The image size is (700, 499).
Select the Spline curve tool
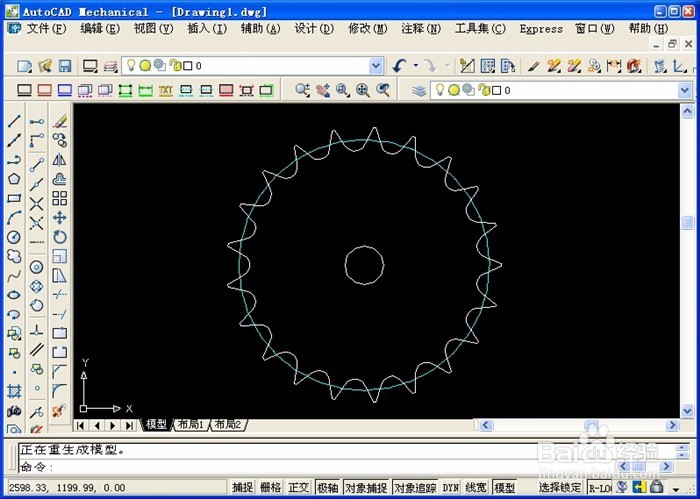(14, 276)
